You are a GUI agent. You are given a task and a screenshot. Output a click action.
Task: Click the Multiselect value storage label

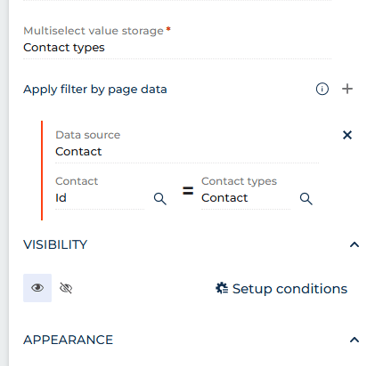pyautogui.click(x=93, y=31)
